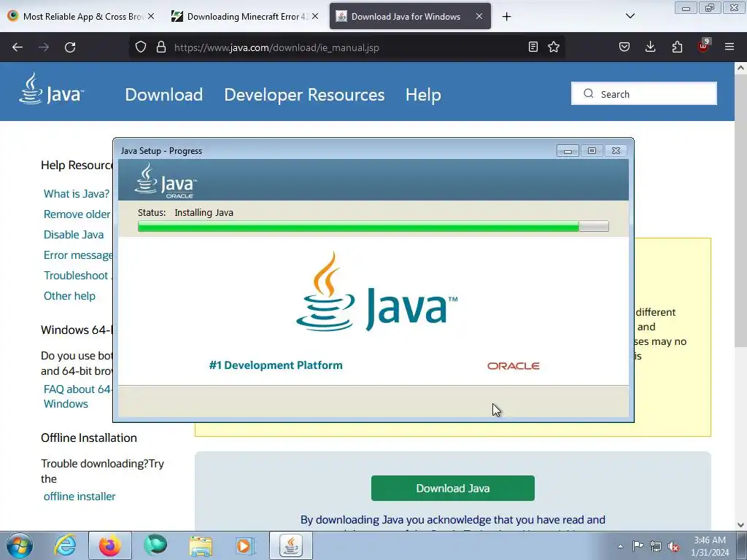Screen dimensions: 747x560
Task: Open a new browser tab
Action: click(x=506, y=17)
